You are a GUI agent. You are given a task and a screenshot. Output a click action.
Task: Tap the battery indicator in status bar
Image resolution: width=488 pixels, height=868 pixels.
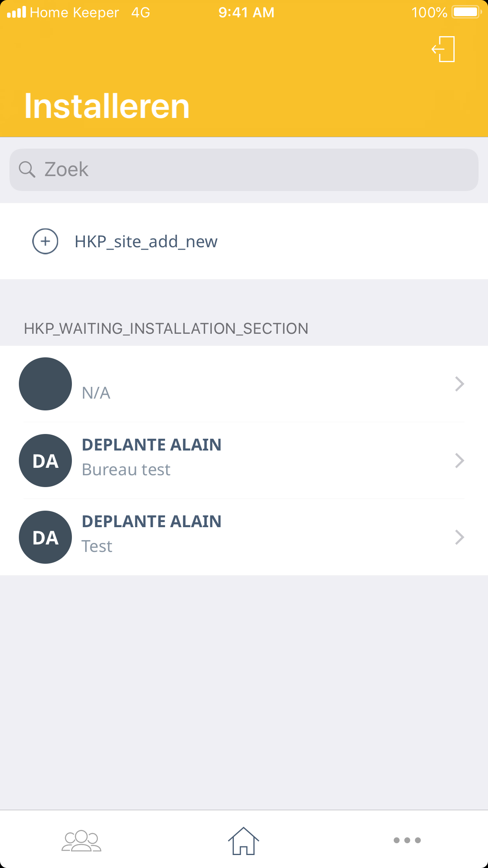466,12
